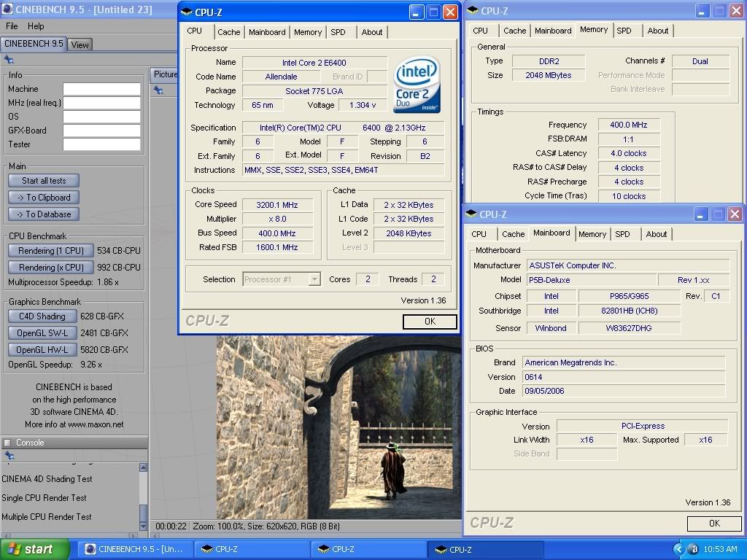Open SPD tab in CPU-Z window showing Timings
Image resolution: width=747 pixels, height=560 pixels.
(624, 31)
